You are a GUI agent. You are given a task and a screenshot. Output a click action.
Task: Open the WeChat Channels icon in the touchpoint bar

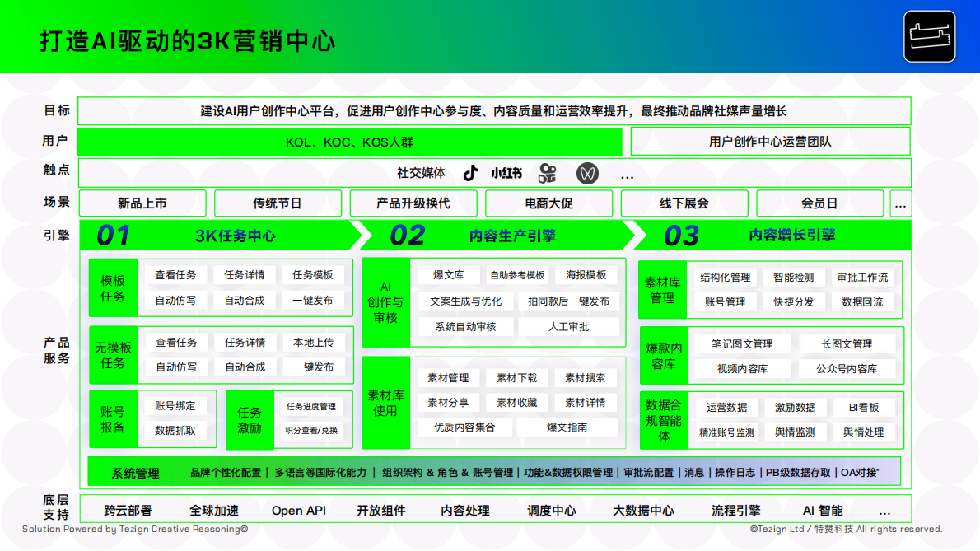pos(587,173)
